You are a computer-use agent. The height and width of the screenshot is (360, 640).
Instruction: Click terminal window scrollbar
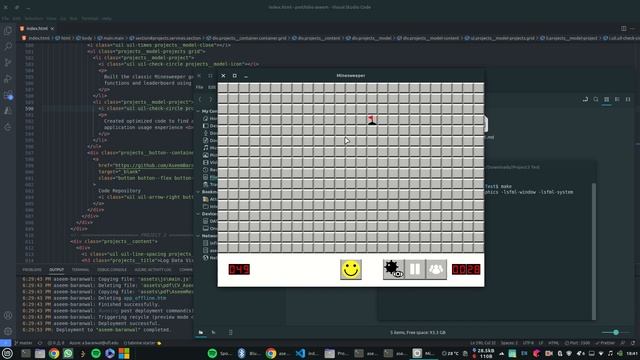tap(594, 251)
